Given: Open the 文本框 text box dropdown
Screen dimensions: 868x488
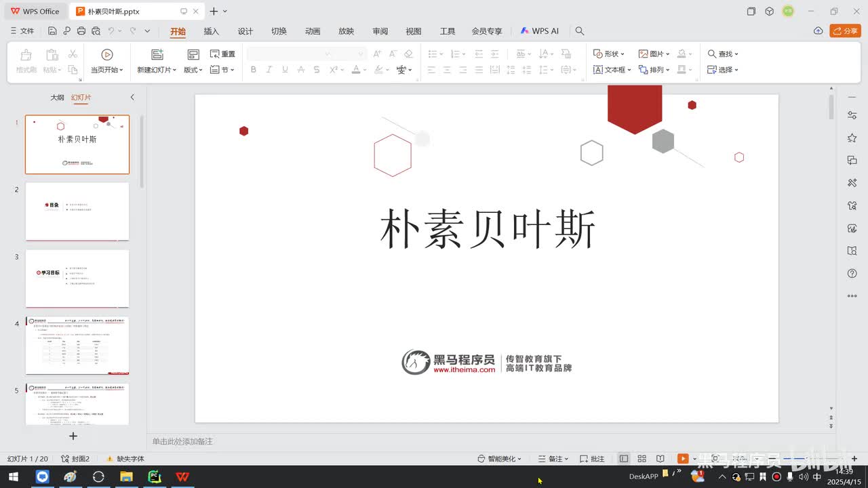Looking at the screenshot, I should click(x=612, y=70).
